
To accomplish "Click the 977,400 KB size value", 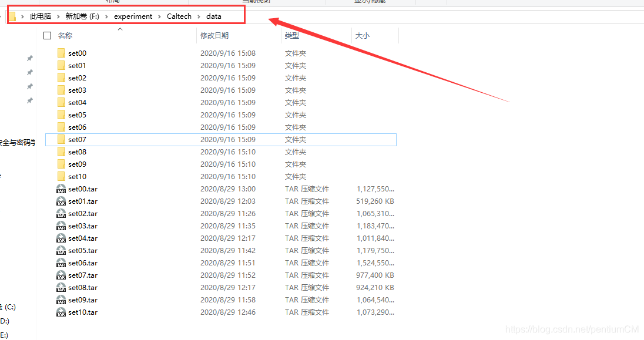I will [375, 275].
